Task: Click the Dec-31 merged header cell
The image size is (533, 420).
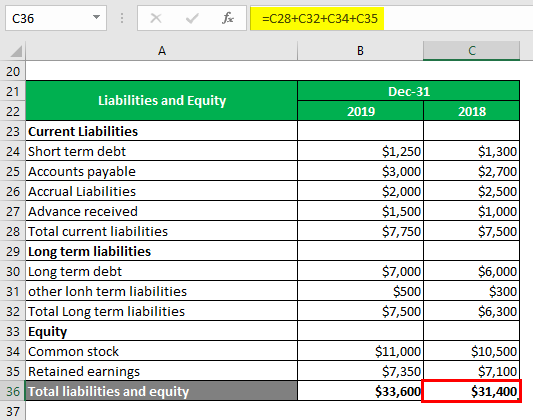Action: click(x=409, y=91)
